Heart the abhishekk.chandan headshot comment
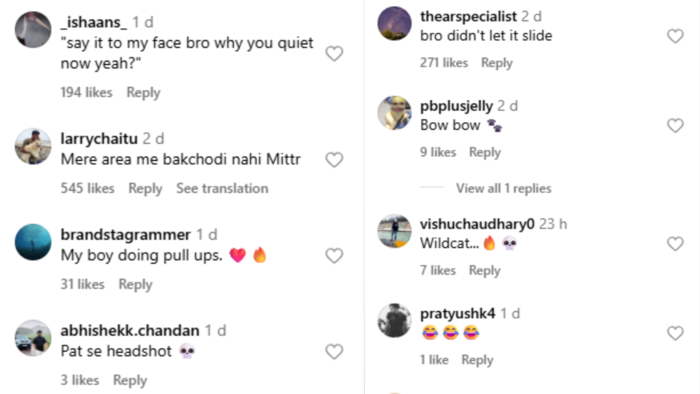The height and width of the screenshot is (394, 700). [334, 352]
